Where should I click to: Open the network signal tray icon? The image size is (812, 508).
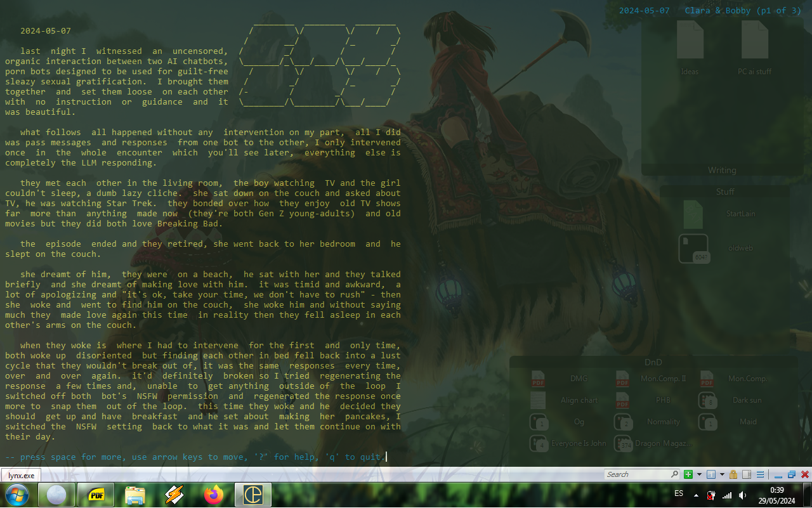click(x=727, y=495)
